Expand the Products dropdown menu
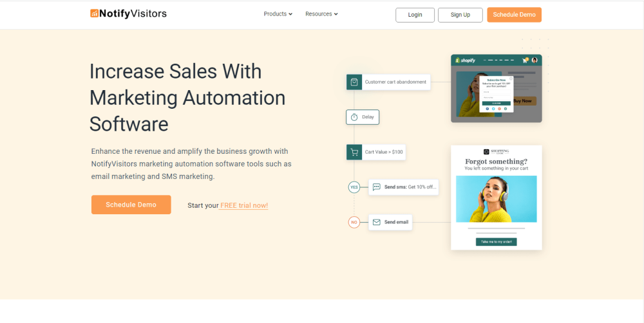 (x=278, y=14)
